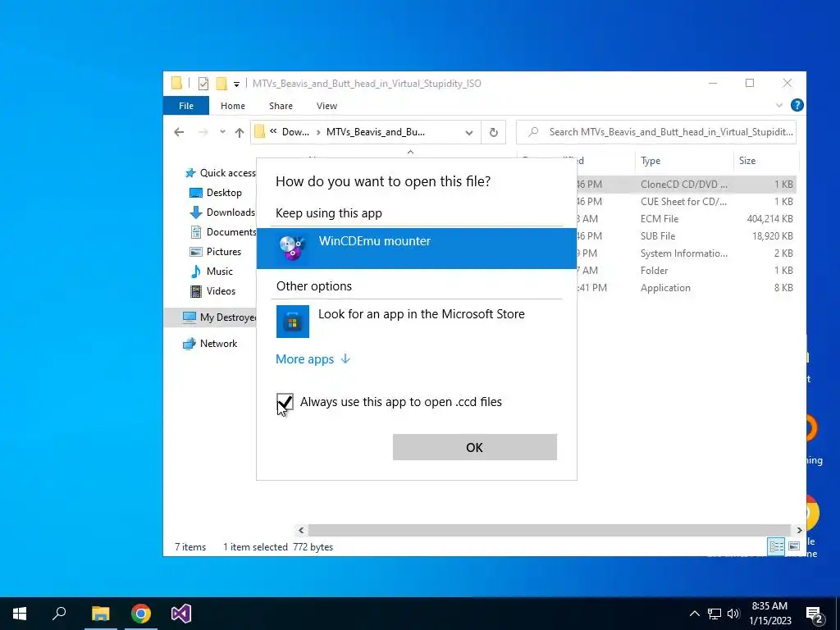Open Explorer help question mark icon

click(797, 106)
